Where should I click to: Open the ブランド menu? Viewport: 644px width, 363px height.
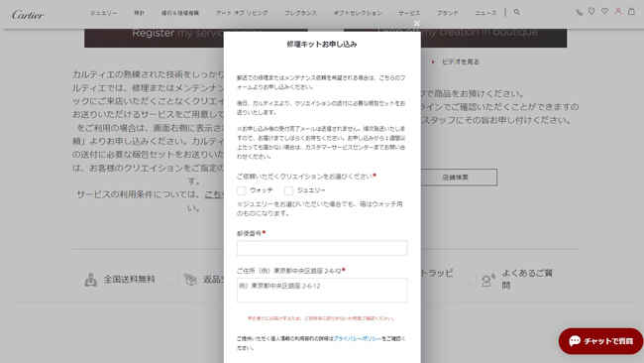pos(448,13)
